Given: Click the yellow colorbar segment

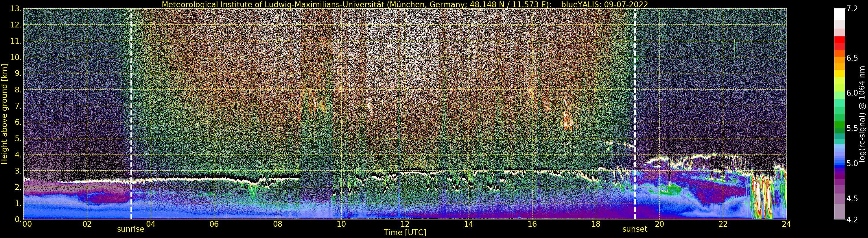Looking at the screenshot, I should [839, 73].
